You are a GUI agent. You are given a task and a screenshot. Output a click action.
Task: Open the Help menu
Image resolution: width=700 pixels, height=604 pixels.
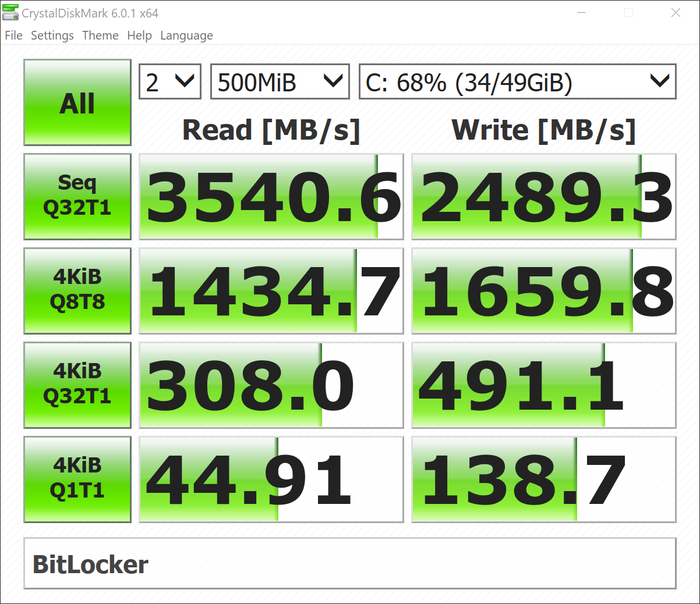(x=139, y=35)
